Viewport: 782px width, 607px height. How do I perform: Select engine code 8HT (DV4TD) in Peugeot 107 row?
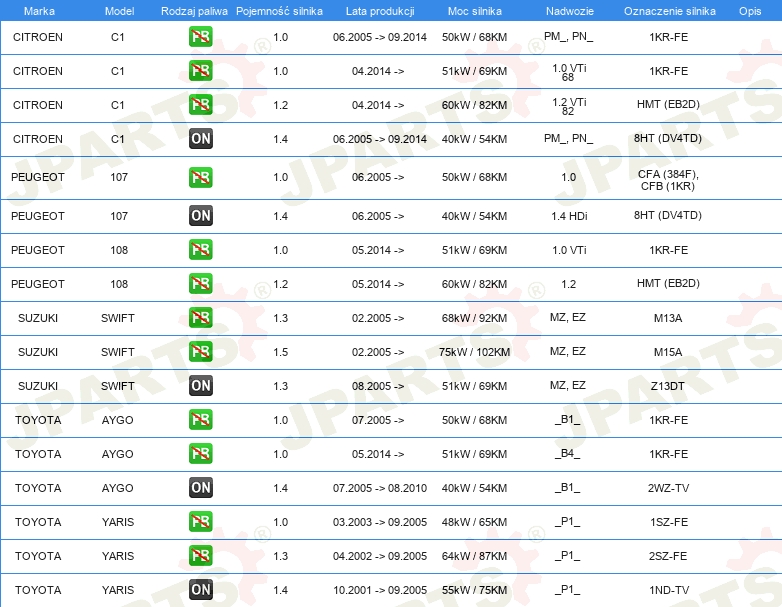tap(668, 215)
